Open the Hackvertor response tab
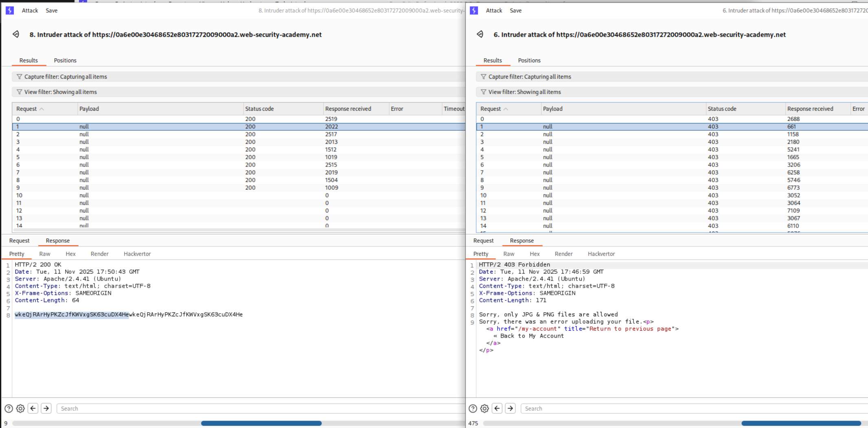This screenshot has width=868, height=428. tap(137, 253)
